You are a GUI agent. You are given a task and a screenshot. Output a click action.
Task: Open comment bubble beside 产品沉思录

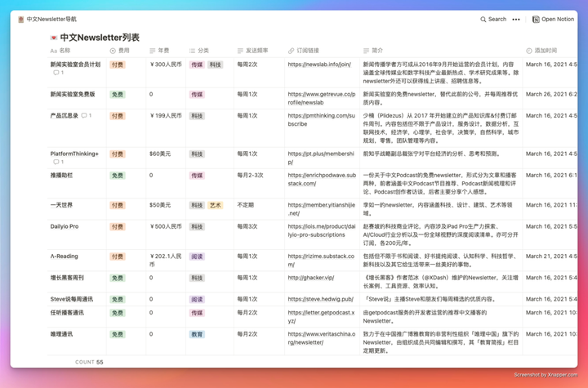tap(87, 116)
